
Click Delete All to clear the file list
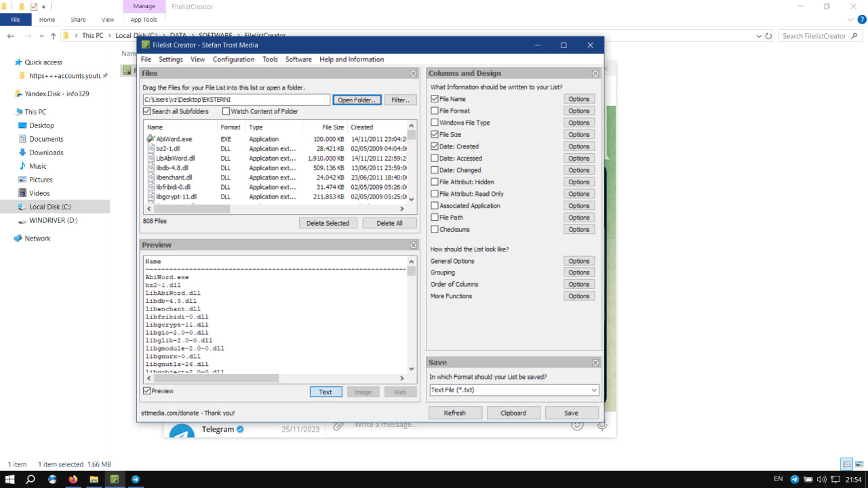click(389, 223)
